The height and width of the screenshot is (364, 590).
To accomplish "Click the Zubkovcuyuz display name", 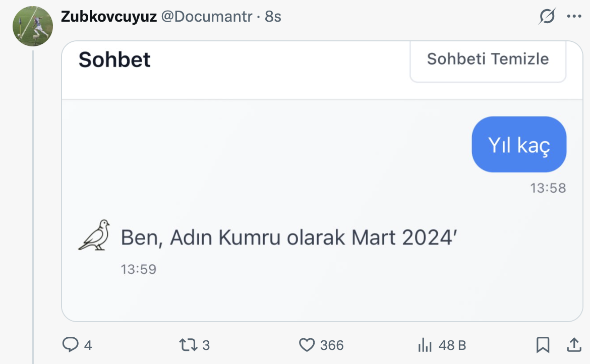I will 108,17.
